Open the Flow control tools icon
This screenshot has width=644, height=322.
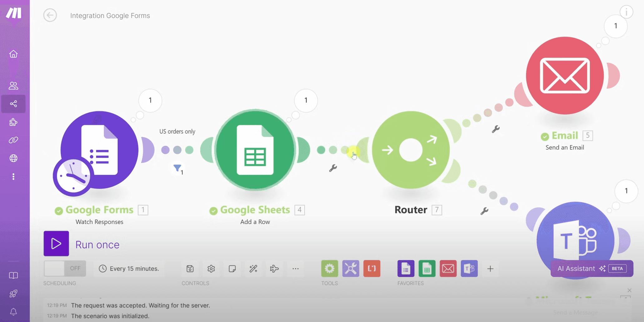pos(329,269)
